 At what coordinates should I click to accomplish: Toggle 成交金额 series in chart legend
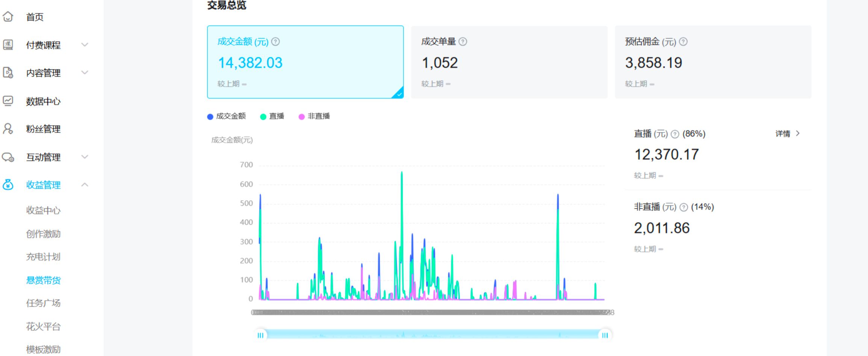coord(227,116)
